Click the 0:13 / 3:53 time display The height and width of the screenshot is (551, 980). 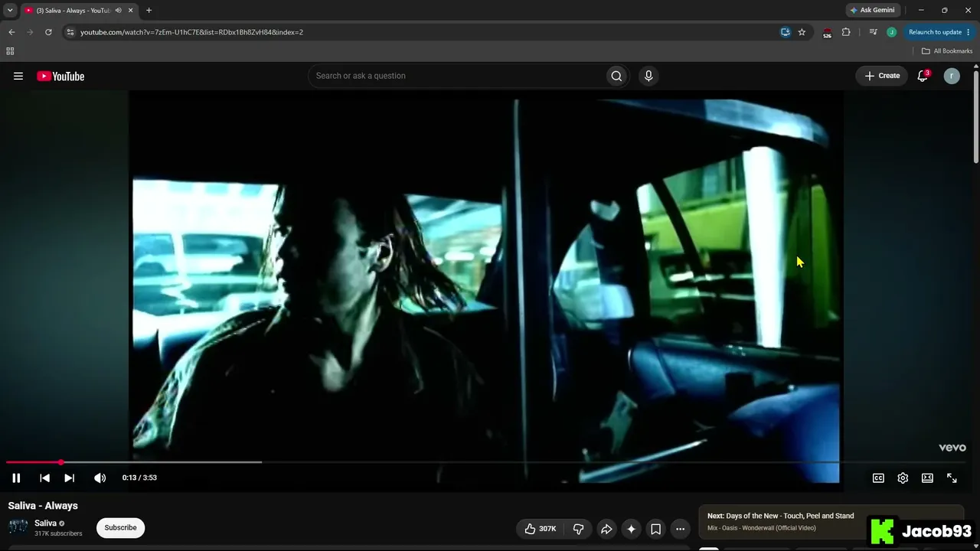click(139, 478)
